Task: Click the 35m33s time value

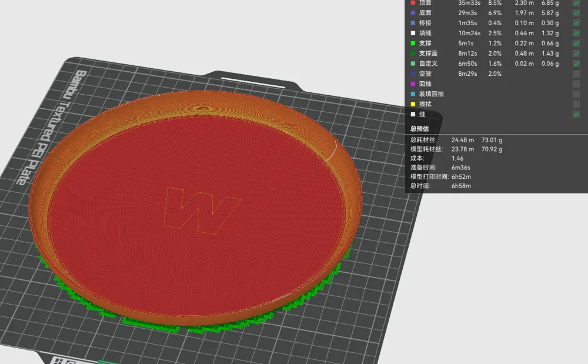Action: pyautogui.click(x=469, y=2)
